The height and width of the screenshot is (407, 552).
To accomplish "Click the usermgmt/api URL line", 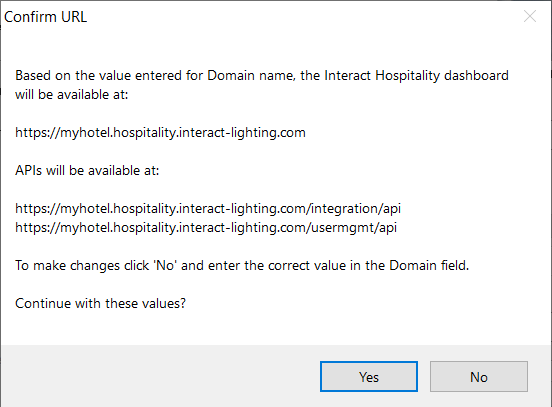I will point(206,228).
